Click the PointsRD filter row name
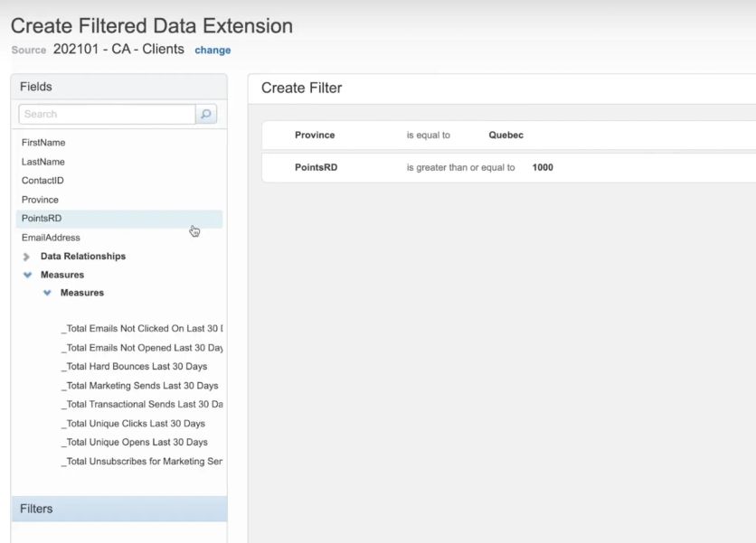 pyautogui.click(x=317, y=167)
